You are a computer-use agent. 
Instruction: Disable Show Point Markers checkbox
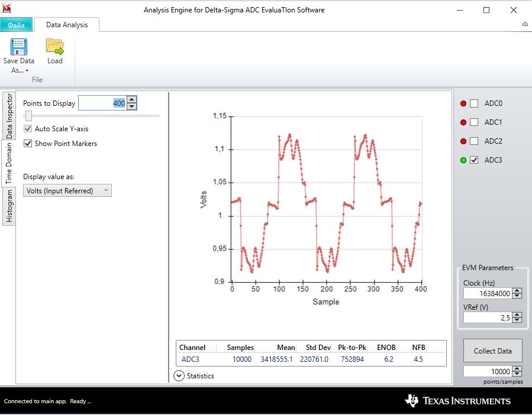28,144
